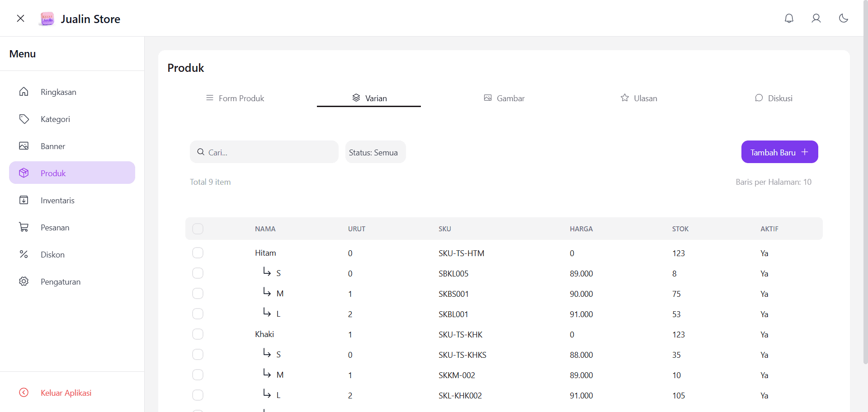The image size is (868, 412).
Task: Collapse the Khaki variant group
Action: 264,334
